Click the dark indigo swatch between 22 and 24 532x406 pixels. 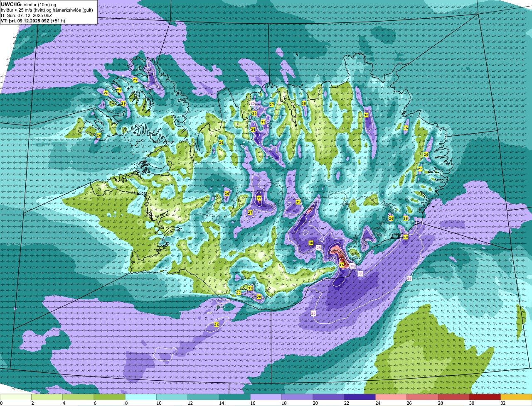(360, 397)
